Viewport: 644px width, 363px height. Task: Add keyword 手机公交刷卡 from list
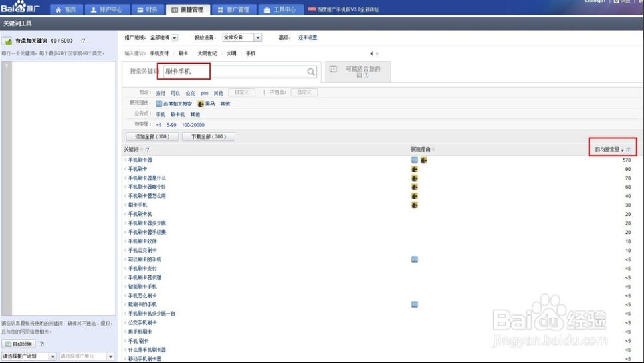pos(142,250)
